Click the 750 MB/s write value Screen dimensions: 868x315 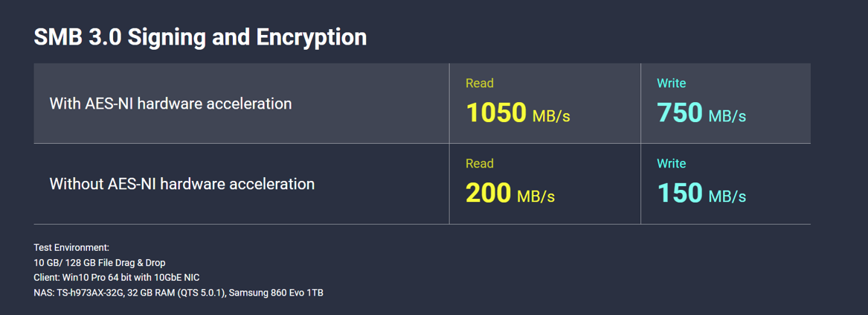point(701,112)
